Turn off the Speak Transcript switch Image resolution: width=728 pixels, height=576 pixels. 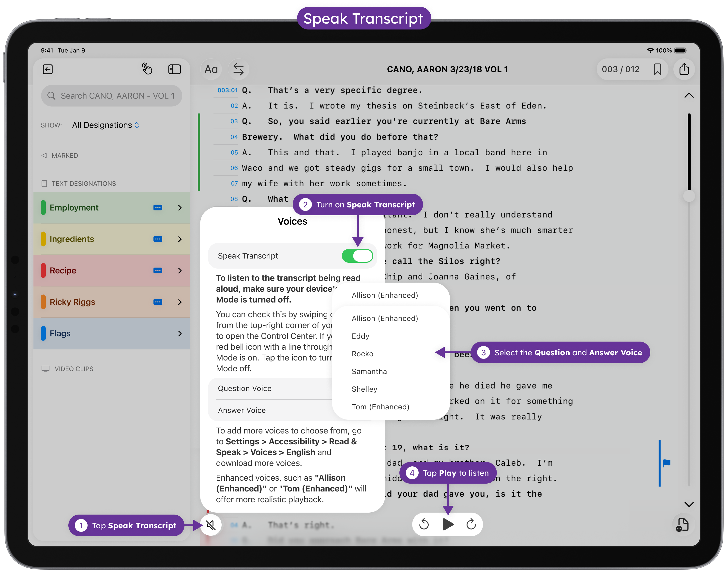357,256
